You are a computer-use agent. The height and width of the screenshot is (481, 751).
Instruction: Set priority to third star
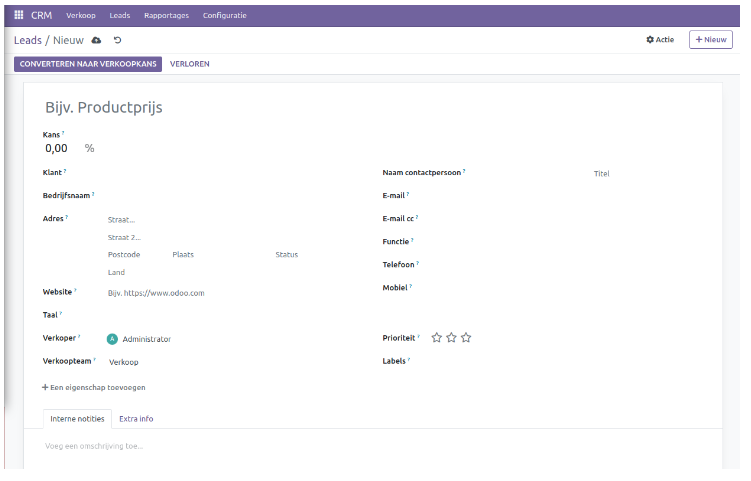coord(466,338)
